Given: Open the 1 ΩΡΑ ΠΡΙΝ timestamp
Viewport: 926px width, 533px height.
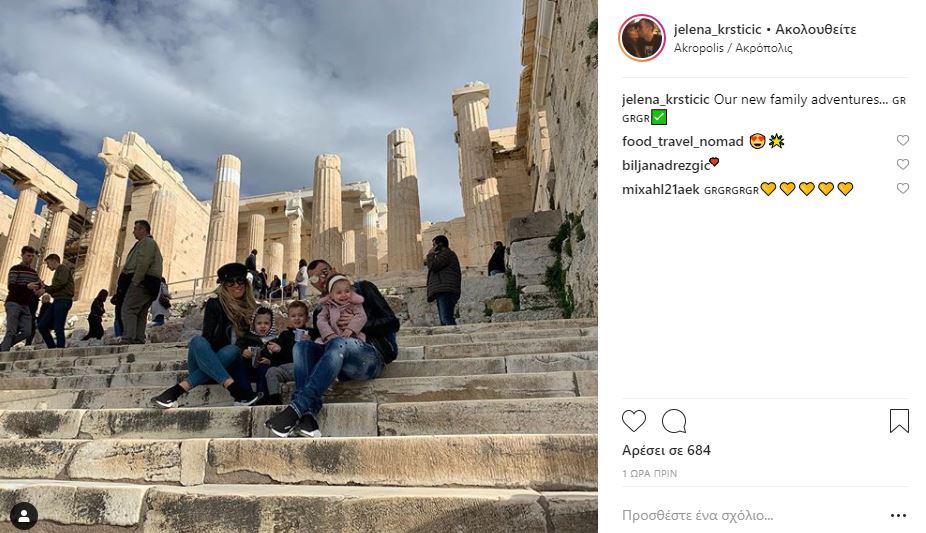Looking at the screenshot, I should pyautogui.click(x=650, y=473).
